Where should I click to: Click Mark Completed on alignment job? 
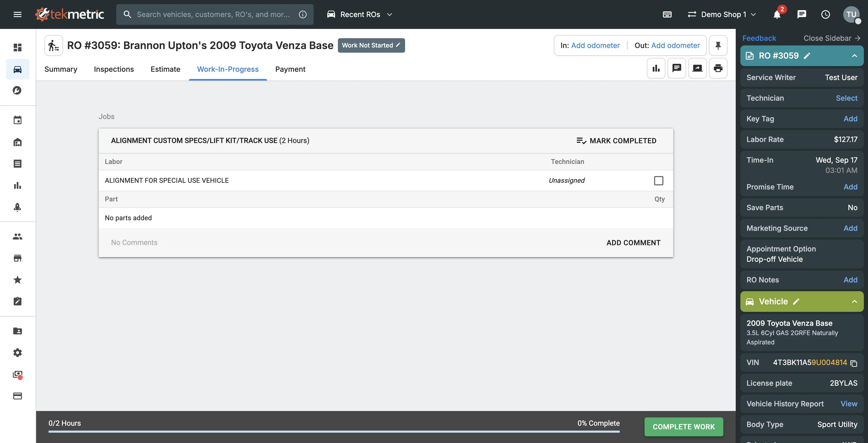[616, 141]
